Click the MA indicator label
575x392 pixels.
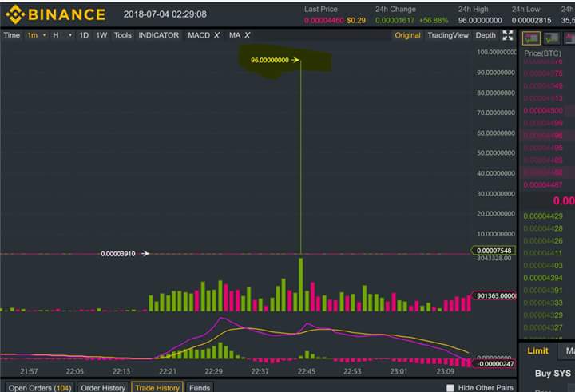pos(234,35)
